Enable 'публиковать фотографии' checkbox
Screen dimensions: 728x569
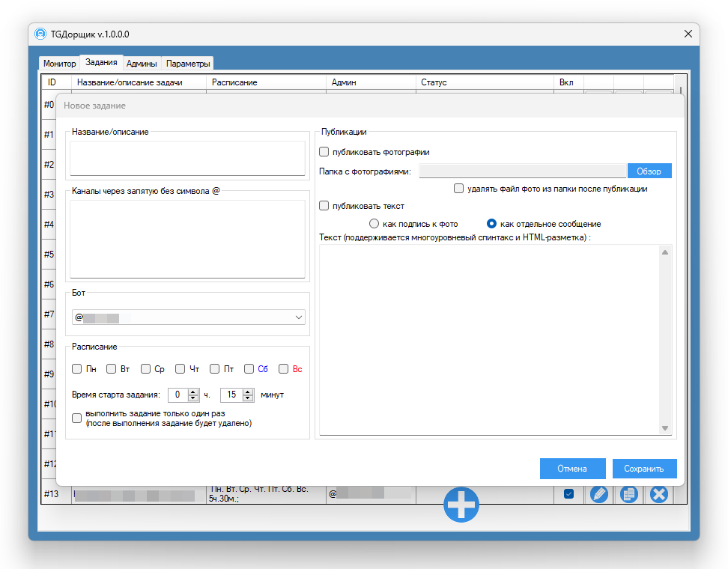click(x=324, y=152)
